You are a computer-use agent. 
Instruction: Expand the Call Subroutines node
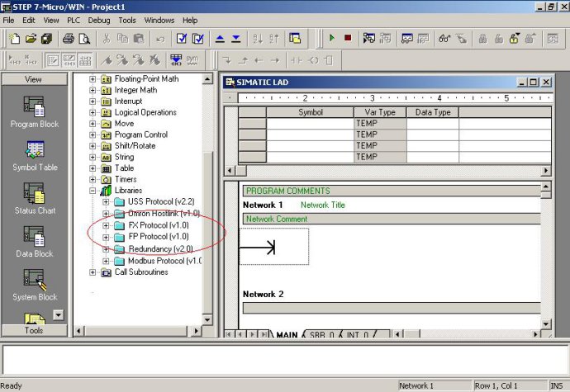coord(93,272)
